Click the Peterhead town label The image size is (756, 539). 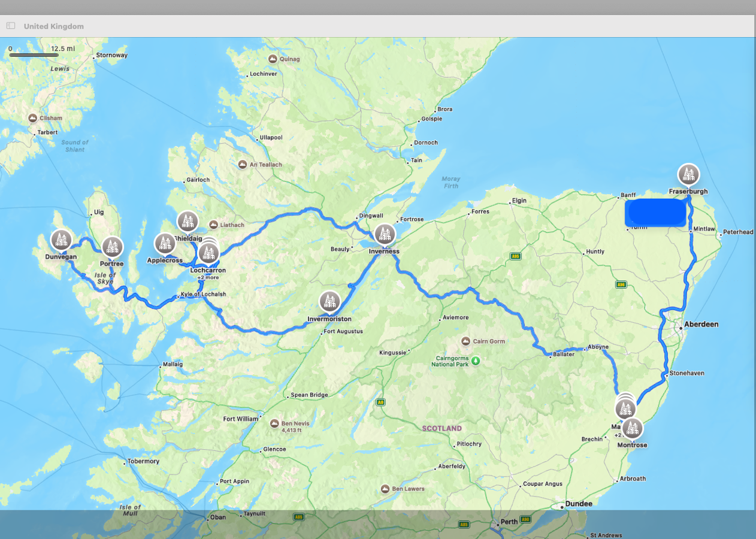pyautogui.click(x=738, y=232)
